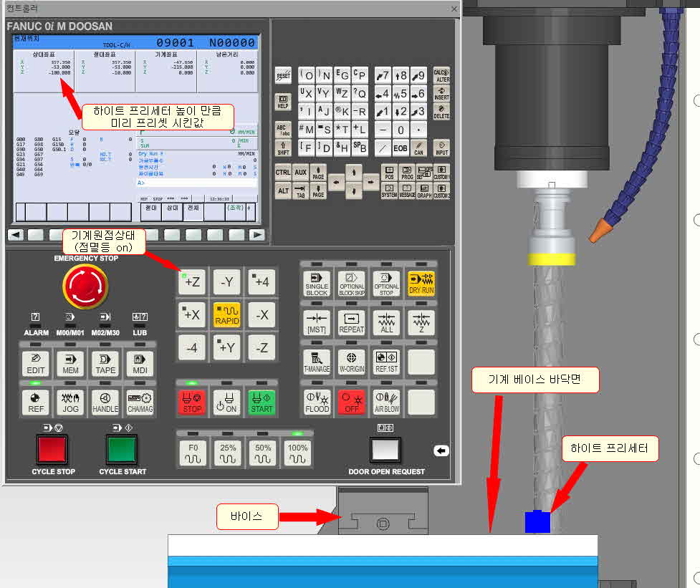Click the MST lock button
Image resolution: width=700 pixels, height=588 pixels.
tap(317, 323)
